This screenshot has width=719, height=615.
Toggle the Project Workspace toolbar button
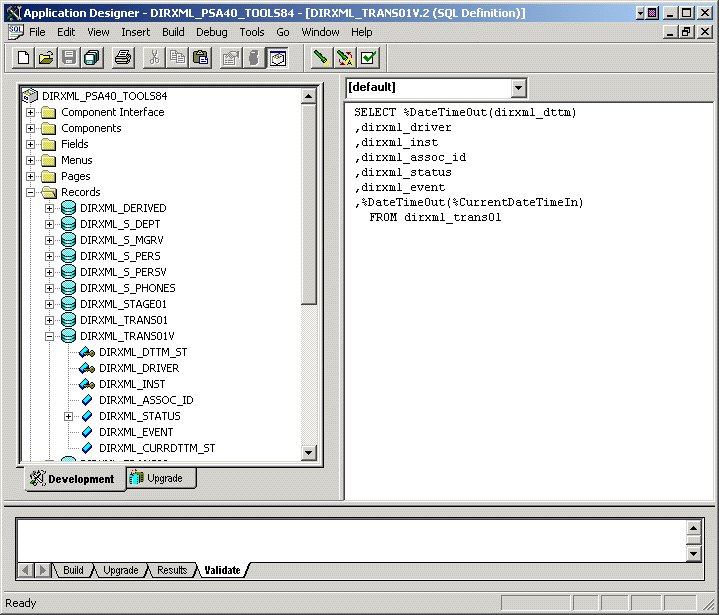tap(277, 58)
